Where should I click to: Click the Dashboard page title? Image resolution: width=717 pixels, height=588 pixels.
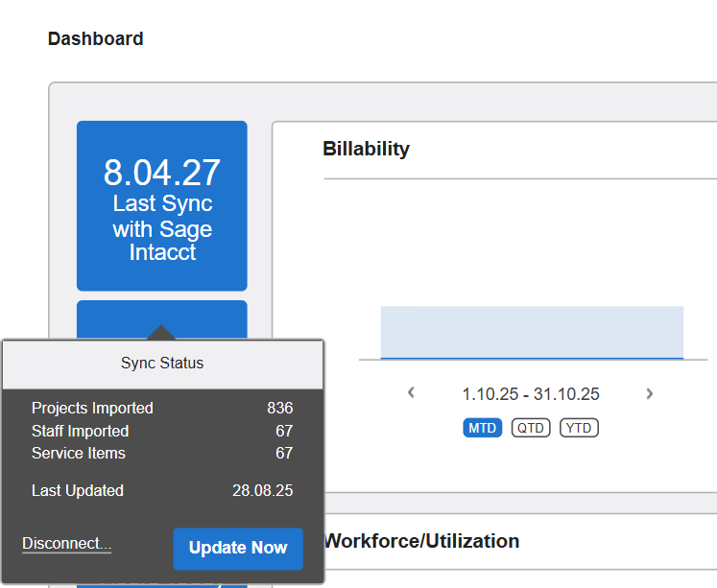tap(96, 39)
